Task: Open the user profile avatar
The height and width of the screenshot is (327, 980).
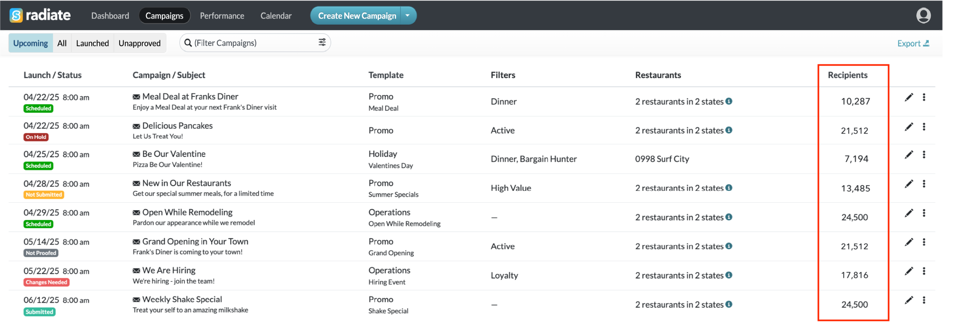Action: (x=923, y=16)
